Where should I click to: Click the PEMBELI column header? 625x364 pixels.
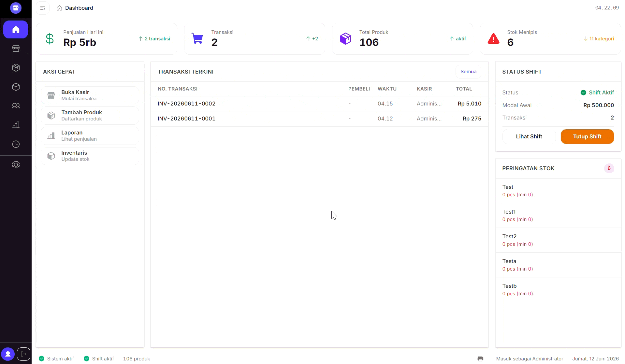point(359,89)
